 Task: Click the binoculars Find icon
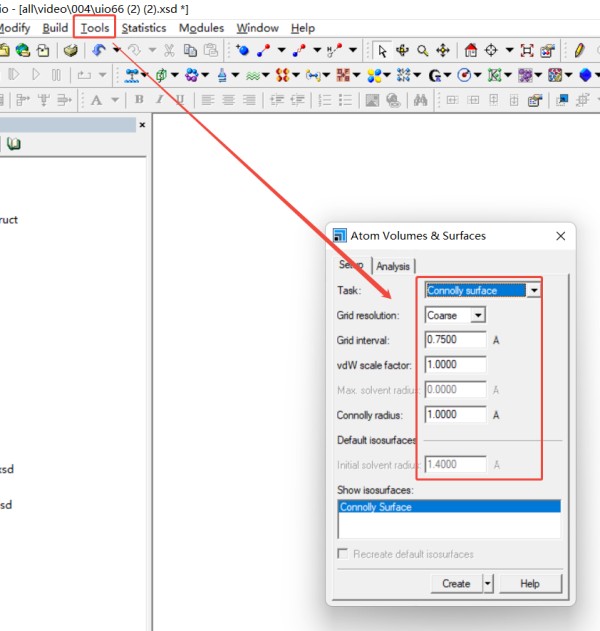coord(420,100)
